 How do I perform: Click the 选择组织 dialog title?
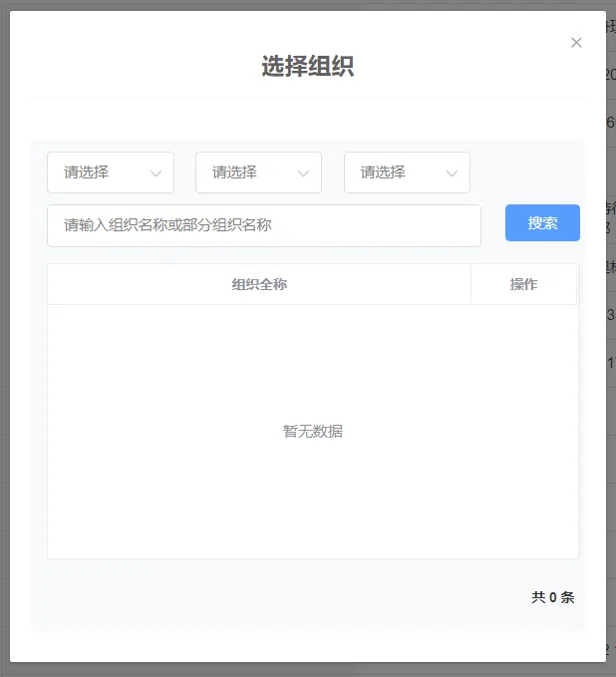coord(308,66)
